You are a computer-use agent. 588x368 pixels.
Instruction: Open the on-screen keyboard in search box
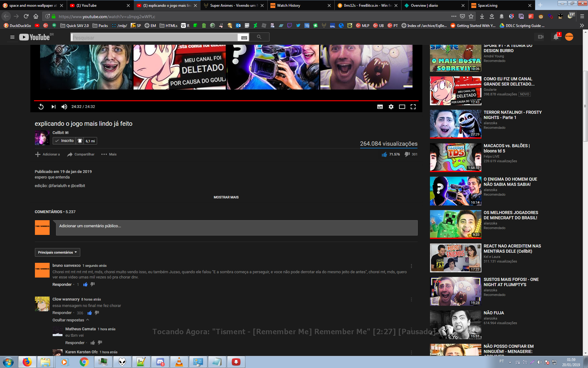(x=244, y=37)
